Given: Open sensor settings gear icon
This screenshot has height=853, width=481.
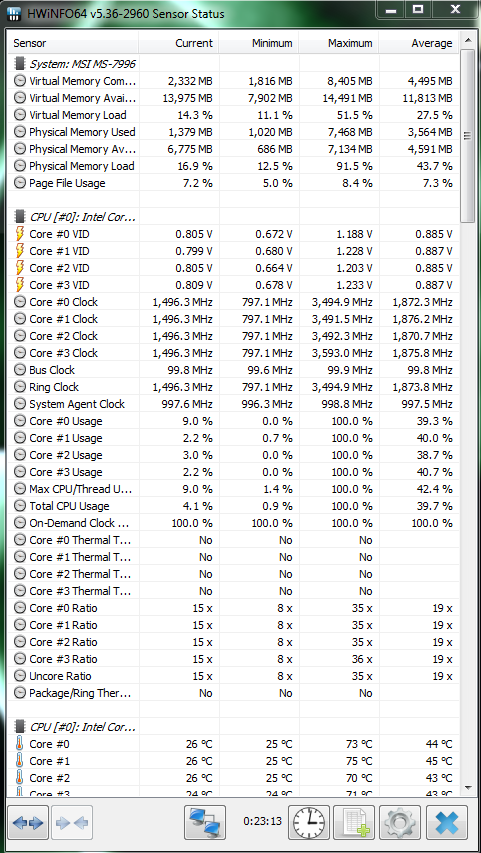Looking at the screenshot, I should [x=400, y=823].
